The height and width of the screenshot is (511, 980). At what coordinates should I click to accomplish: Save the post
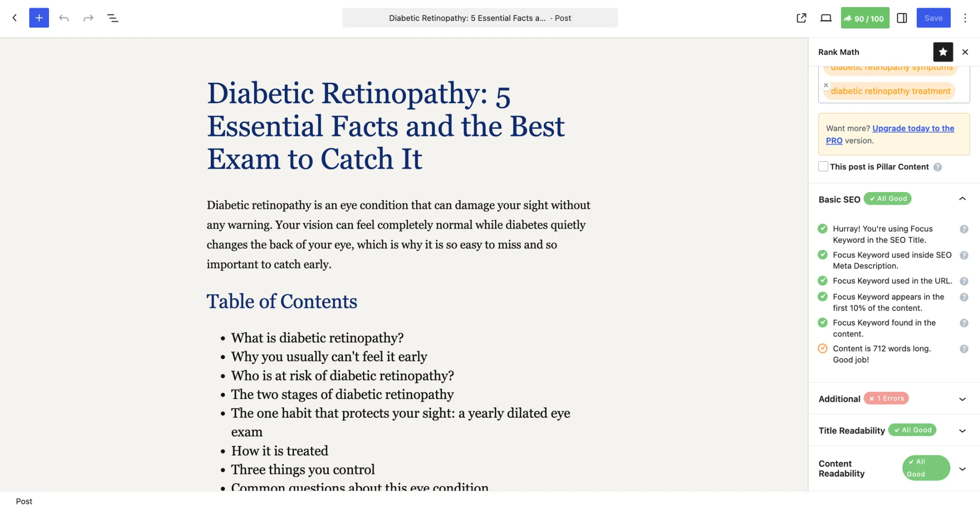click(x=933, y=18)
